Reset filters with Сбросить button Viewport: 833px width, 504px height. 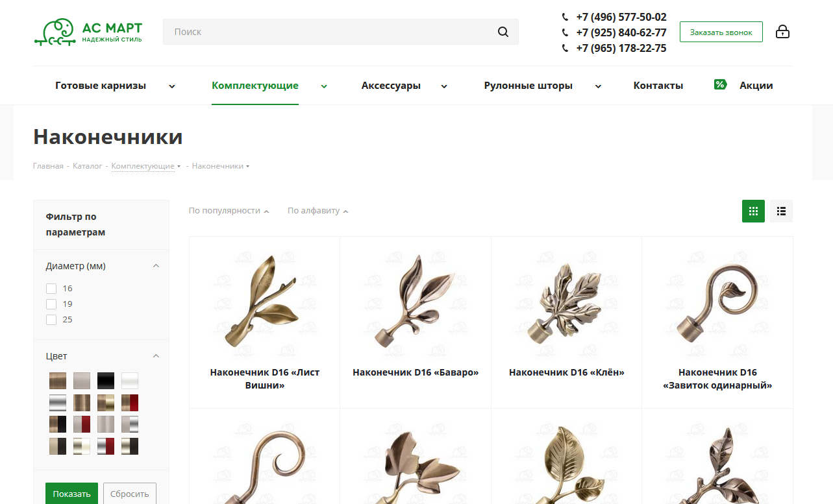(130, 494)
